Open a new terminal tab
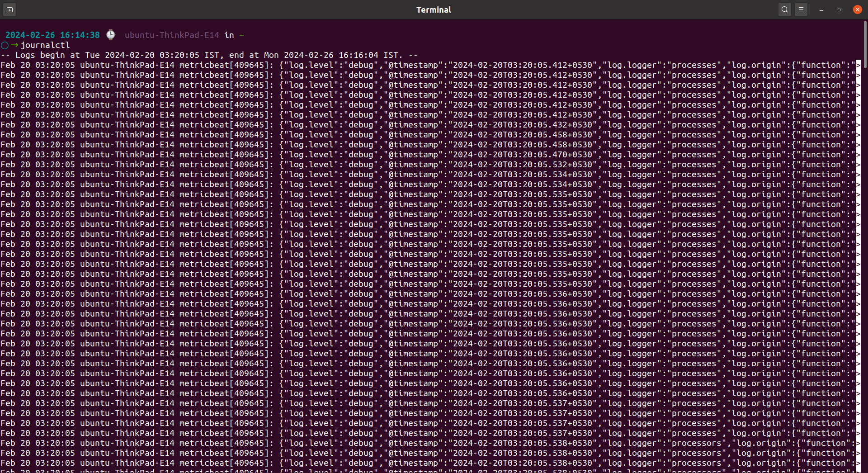 pos(9,9)
